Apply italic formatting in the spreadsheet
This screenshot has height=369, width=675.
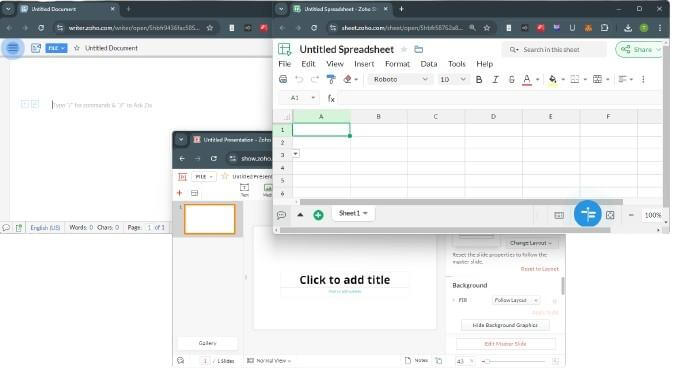[495, 79]
